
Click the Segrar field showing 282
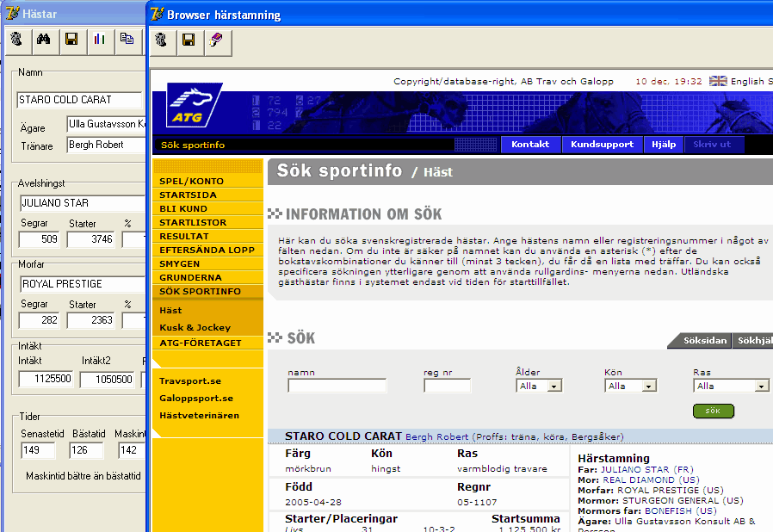[39, 320]
